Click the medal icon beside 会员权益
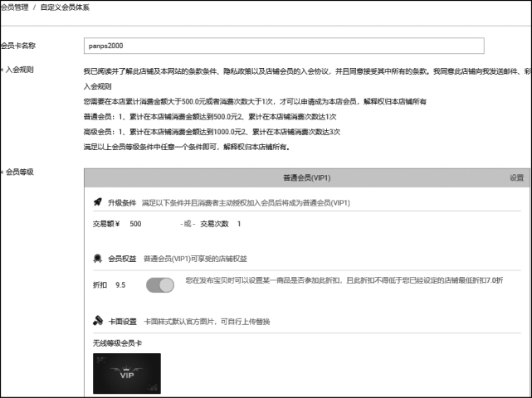Screen dimensions: 532x398 click(x=98, y=259)
